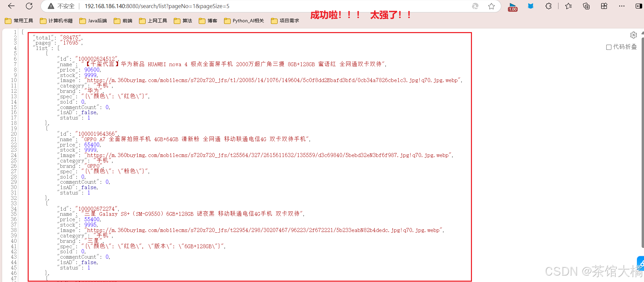Open the 常用工具 bookmarks folder

pos(19,21)
